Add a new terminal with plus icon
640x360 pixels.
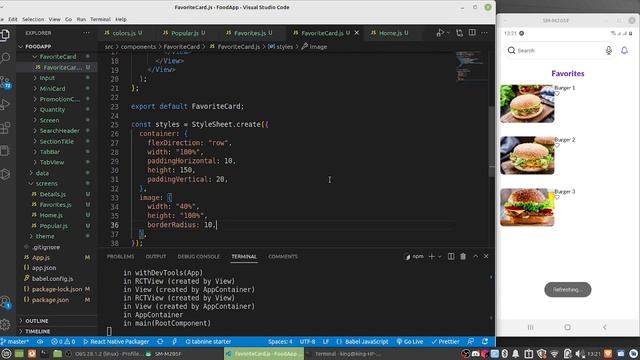click(x=431, y=256)
